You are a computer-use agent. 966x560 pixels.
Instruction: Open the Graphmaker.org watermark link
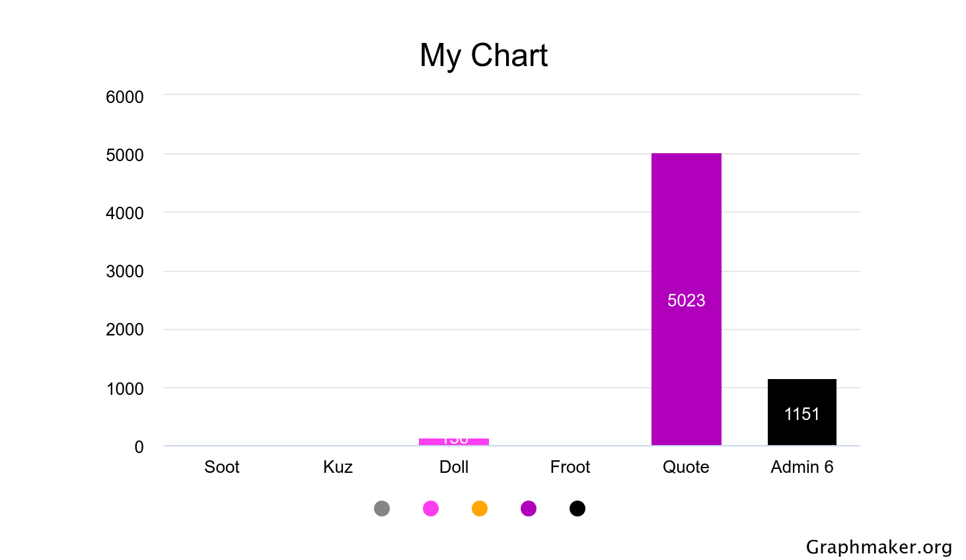pos(879,547)
